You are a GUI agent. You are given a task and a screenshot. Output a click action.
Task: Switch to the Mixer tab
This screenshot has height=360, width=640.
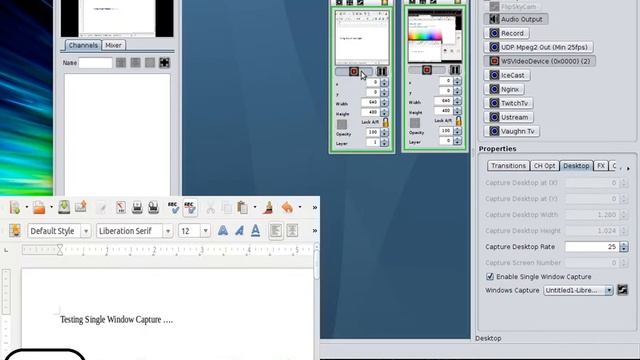pos(113,45)
